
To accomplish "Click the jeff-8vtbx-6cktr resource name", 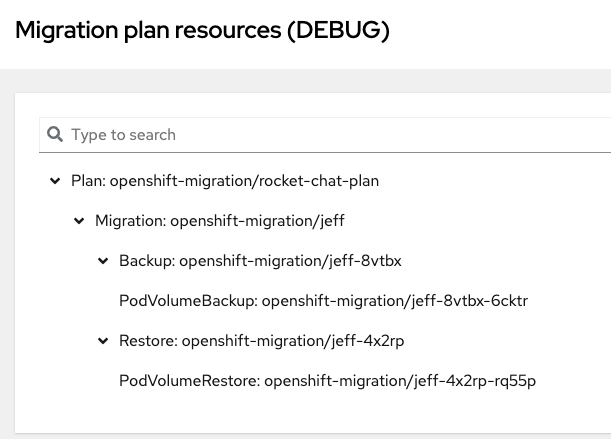I will 394,301.
